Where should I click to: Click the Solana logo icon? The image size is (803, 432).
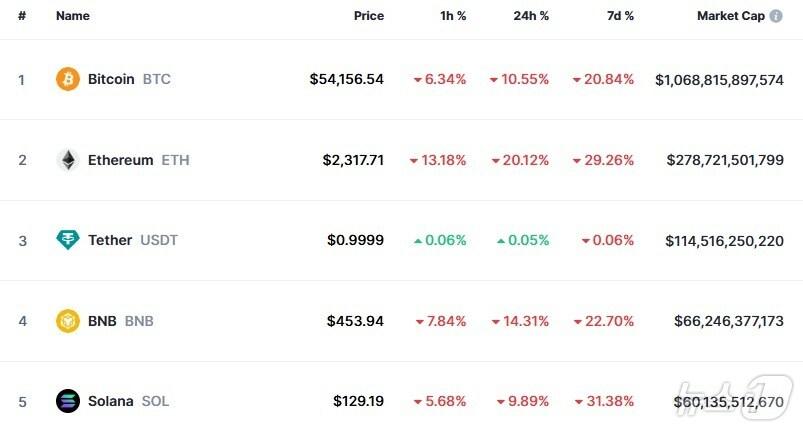tap(68, 401)
